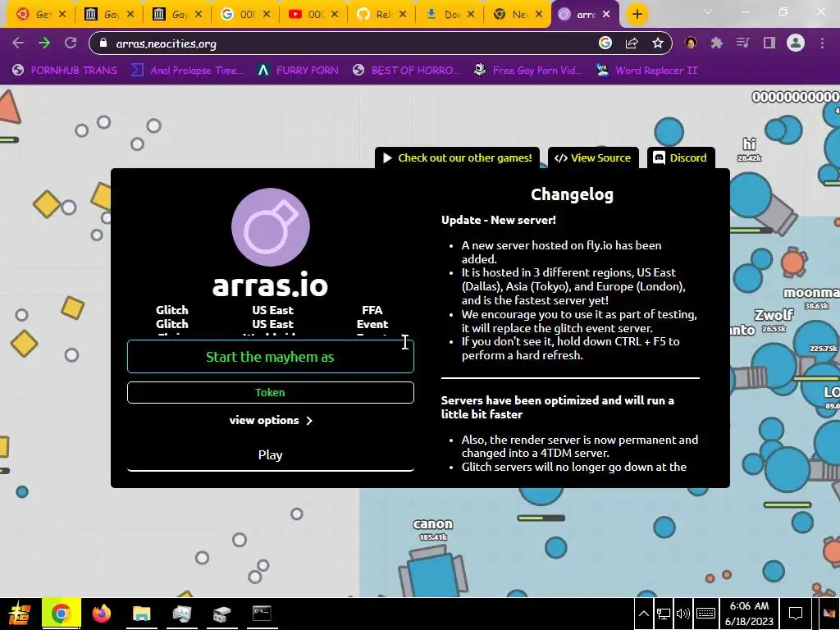Switch to the Dow download tab
This screenshot has height=630, width=840.
[450, 15]
